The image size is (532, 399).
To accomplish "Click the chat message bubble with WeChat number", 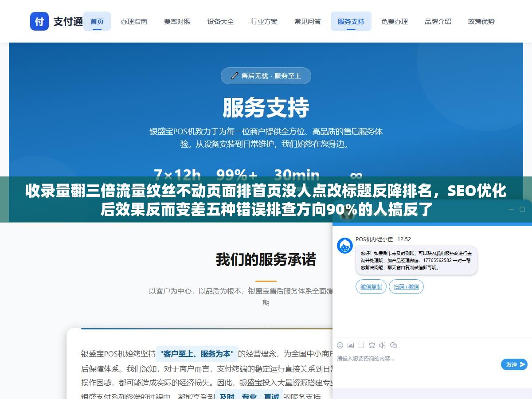I will 416,260.
